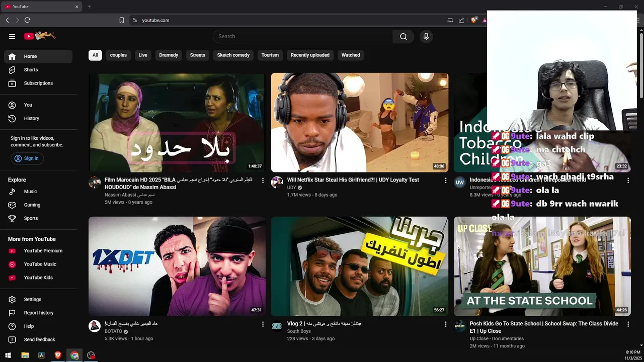Open BOTATO channel name link
The height and width of the screenshot is (362, 644).
click(x=113, y=331)
